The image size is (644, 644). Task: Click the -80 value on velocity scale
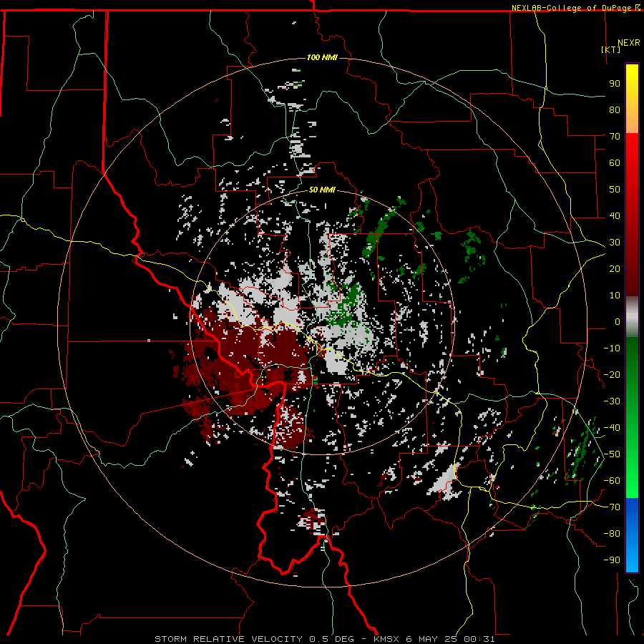click(612, 534)
